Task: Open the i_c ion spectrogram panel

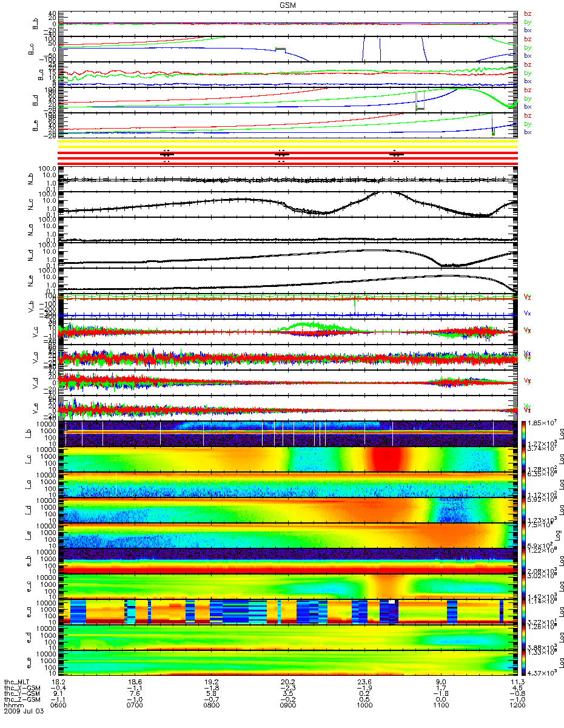Action: click(x=287, y=459)
